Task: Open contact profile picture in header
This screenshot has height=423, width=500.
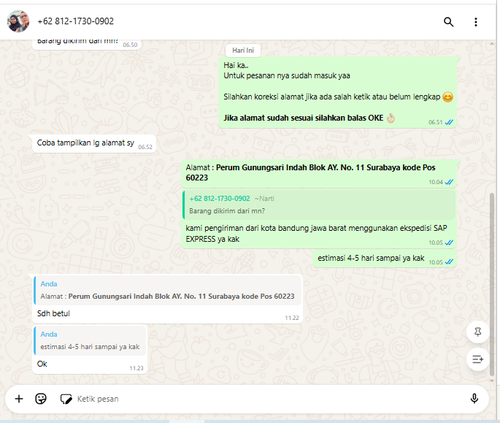Action: (18, 21)
